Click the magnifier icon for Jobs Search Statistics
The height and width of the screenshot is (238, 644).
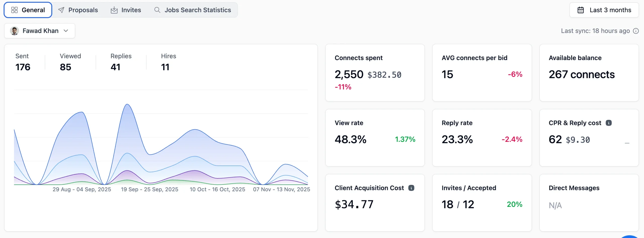click(157, 10)
